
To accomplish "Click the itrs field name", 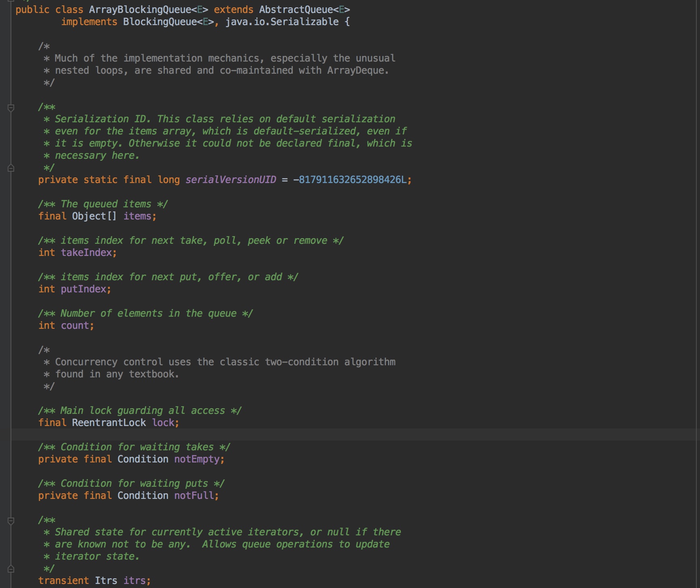I will 134,581.
